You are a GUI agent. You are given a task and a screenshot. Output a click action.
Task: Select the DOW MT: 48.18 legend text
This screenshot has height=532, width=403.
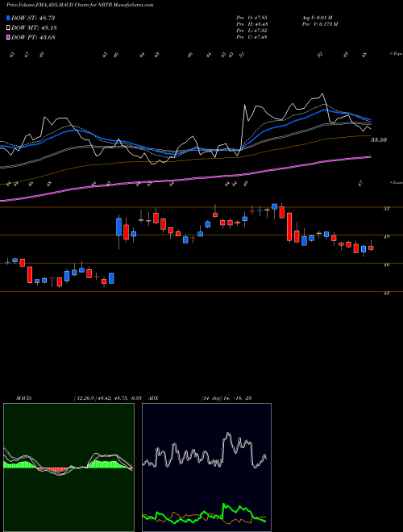point(34,28)
